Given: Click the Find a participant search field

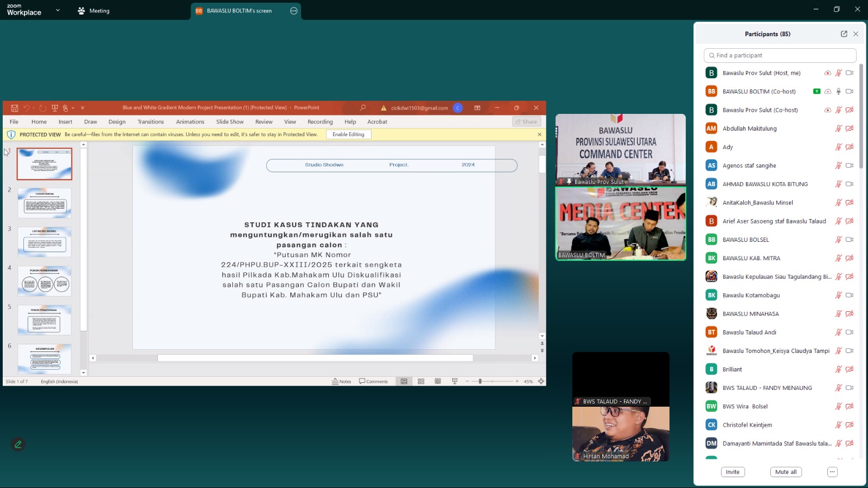Looking at the screenshot, I should click(x=780, y=55).
